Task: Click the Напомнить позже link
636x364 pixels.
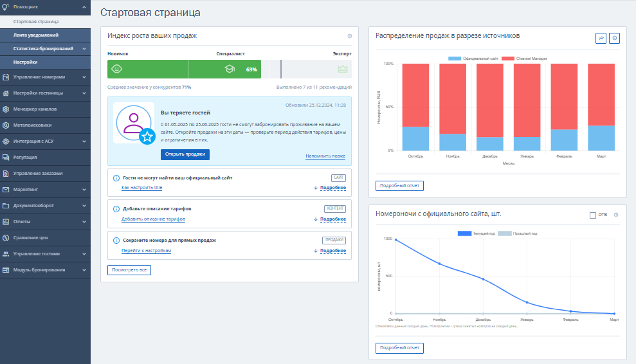Action: [325, 156]
